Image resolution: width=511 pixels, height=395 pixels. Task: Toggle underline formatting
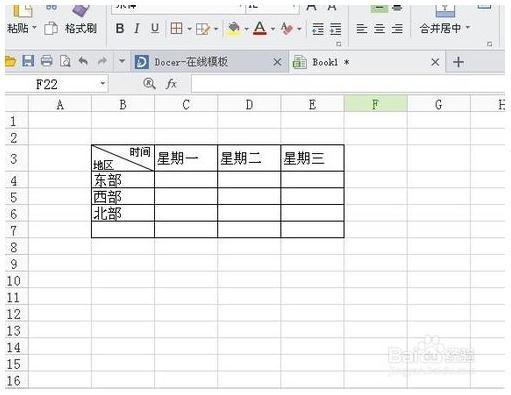click(x=155, y=29)
